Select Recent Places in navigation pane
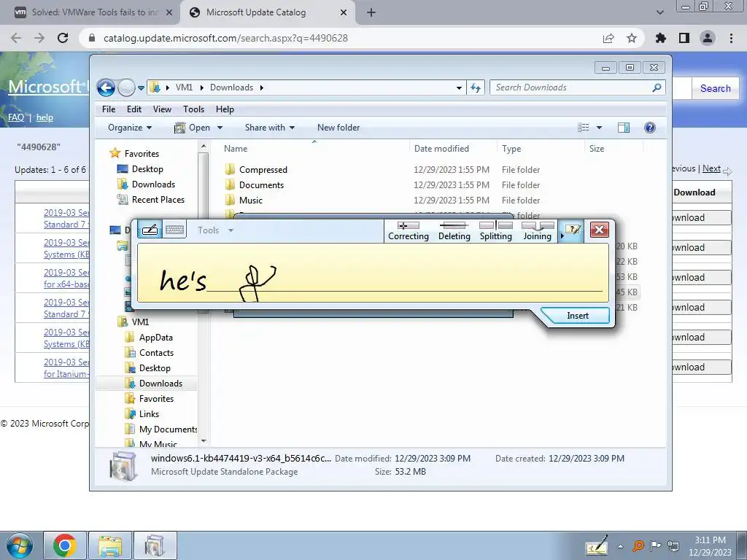Screen dimensions: 747x560 point(158,200)
